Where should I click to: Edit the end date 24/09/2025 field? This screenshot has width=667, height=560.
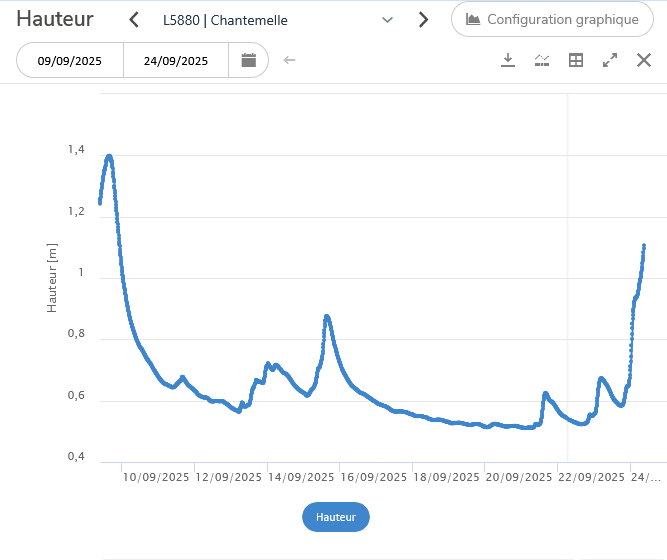176,60
